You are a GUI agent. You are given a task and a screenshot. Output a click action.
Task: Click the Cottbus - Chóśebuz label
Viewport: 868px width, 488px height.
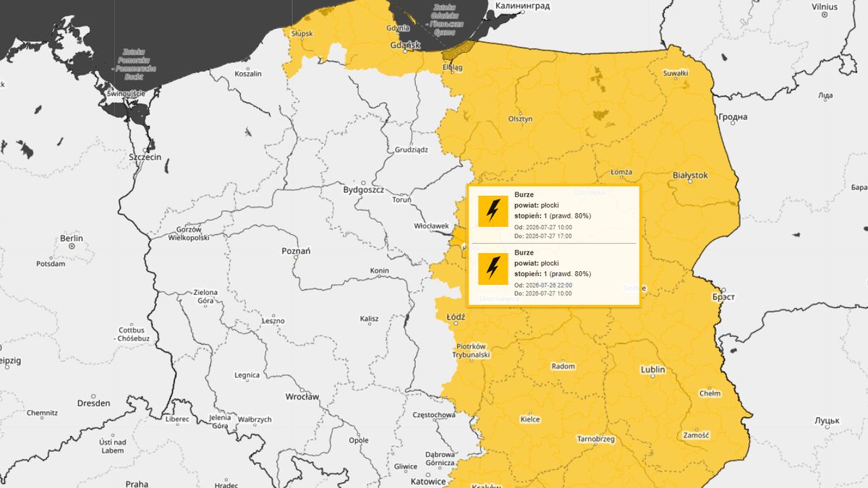point(133,334)
